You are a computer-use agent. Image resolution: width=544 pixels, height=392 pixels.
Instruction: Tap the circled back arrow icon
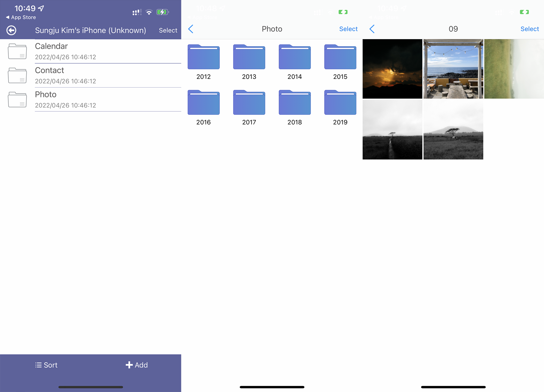pos(11,30)
